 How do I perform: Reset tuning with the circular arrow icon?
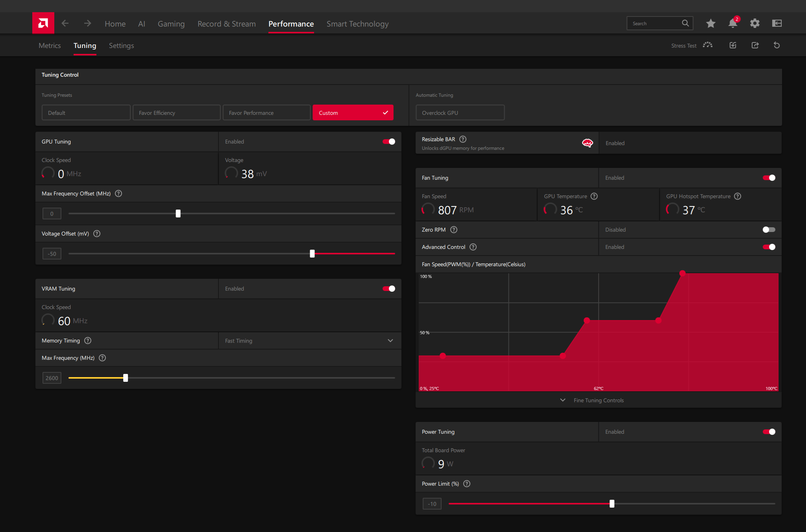(x=776, y=45)
